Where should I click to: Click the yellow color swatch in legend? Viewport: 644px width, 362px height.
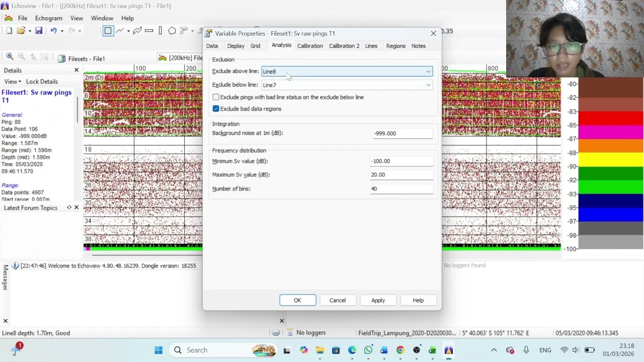click(611, 160)
